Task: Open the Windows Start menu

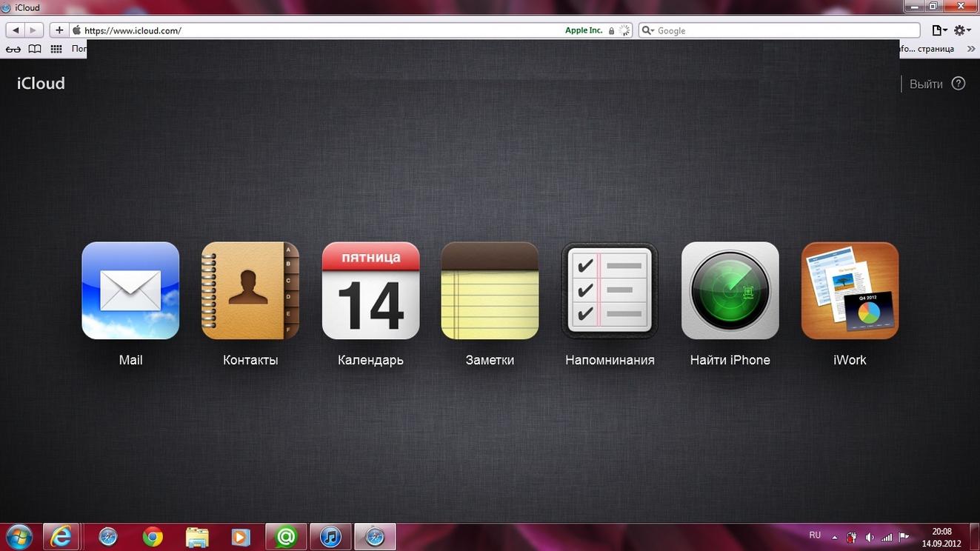Action: [x=19, y=537]
